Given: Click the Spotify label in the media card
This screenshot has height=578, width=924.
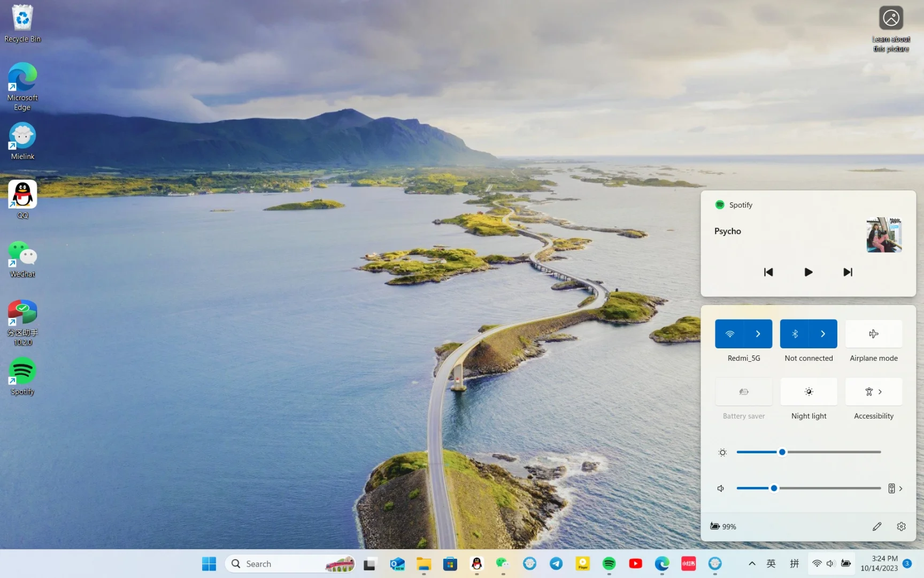Looking at the screenshot, I should pyautogui.click(x=741, y=205).
